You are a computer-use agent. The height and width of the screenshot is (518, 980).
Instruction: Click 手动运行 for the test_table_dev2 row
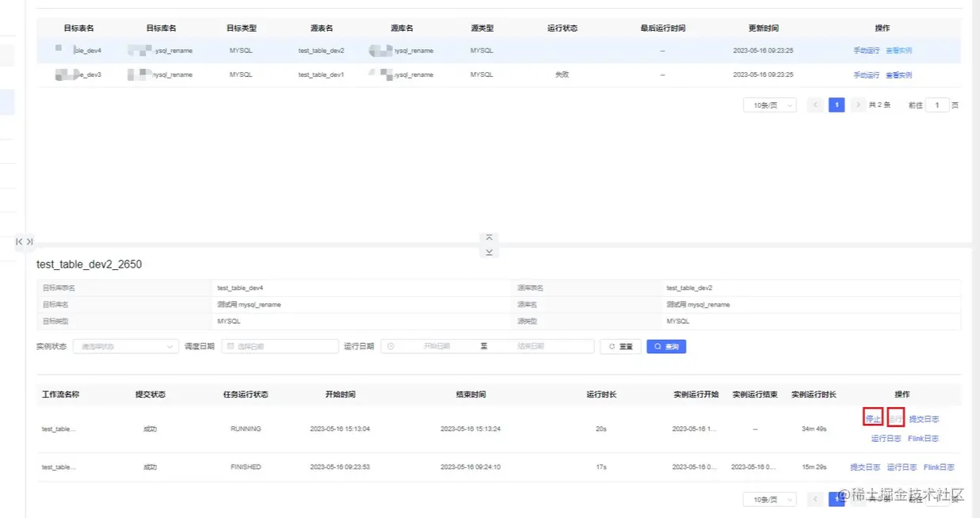pos(866,51)
